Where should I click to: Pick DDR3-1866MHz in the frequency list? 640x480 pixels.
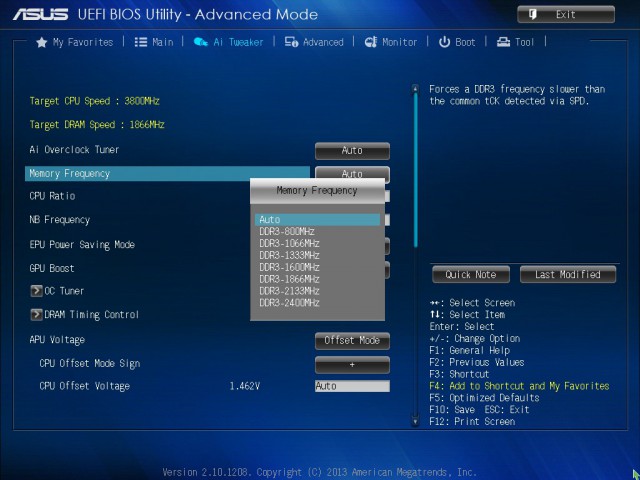[289, 279]
